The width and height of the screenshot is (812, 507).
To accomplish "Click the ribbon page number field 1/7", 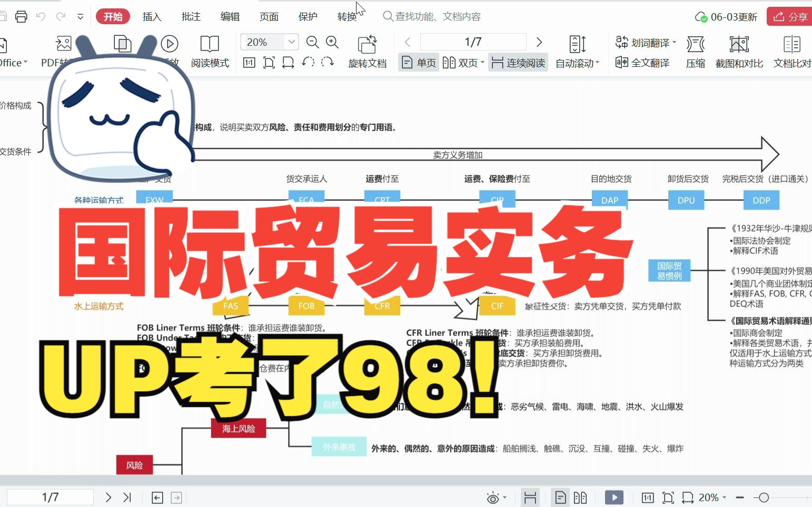I will [473, 42].
